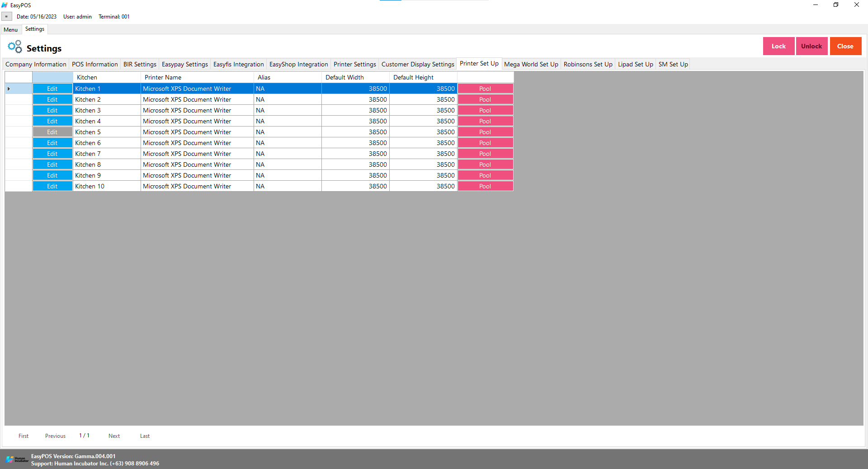The image size is (868, 469).
Task: Edit the Kitchen 1 printer
Action: (x=52, y=89)
